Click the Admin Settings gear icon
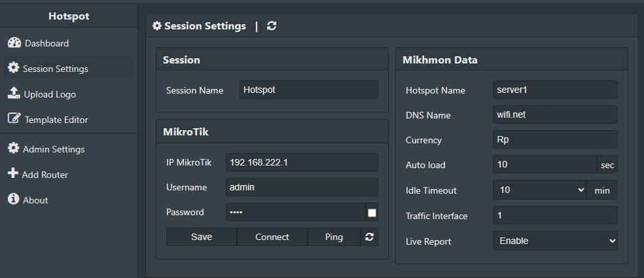 [13, 148]
